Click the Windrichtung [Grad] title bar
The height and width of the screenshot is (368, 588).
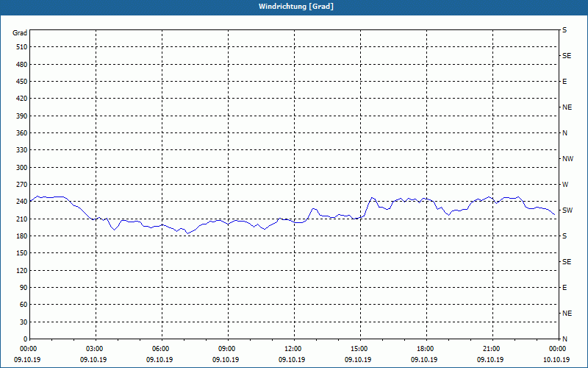tap(294, 7)
